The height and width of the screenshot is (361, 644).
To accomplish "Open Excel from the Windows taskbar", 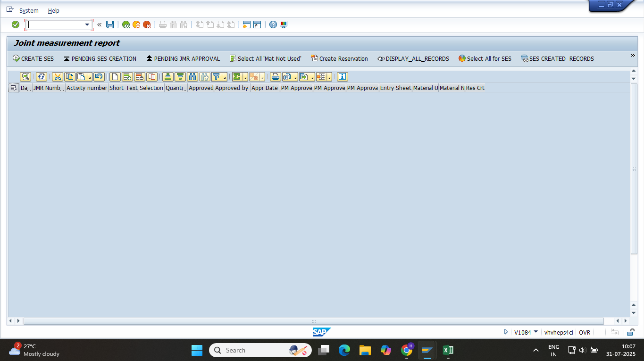I will tap(448, 350).
